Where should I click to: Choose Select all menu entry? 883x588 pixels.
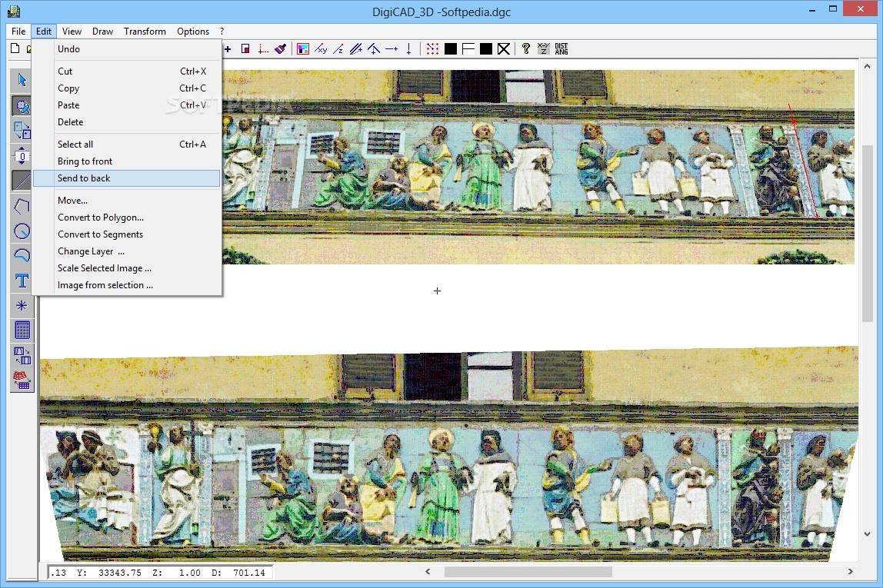pos(127,145)
